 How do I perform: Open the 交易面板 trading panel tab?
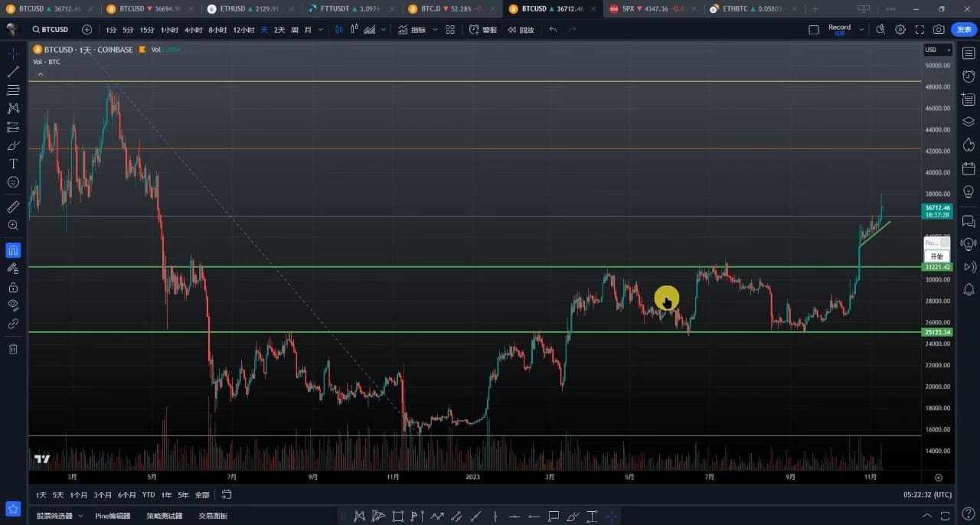[213, 516]
